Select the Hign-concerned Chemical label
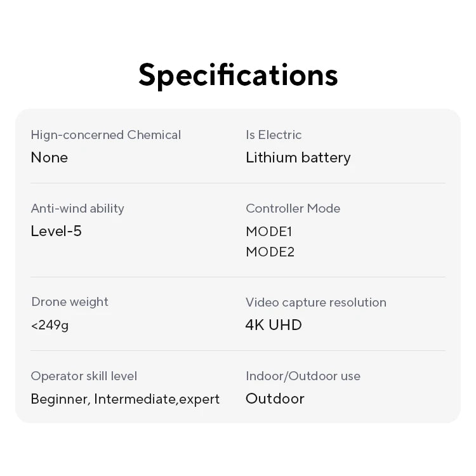Screen dimensions: 476x476 (105, 135)
